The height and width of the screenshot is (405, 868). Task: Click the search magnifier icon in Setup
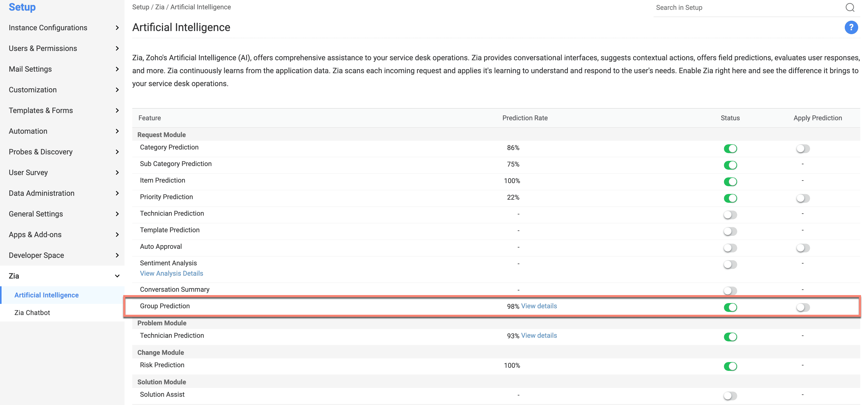coord(850,8)
